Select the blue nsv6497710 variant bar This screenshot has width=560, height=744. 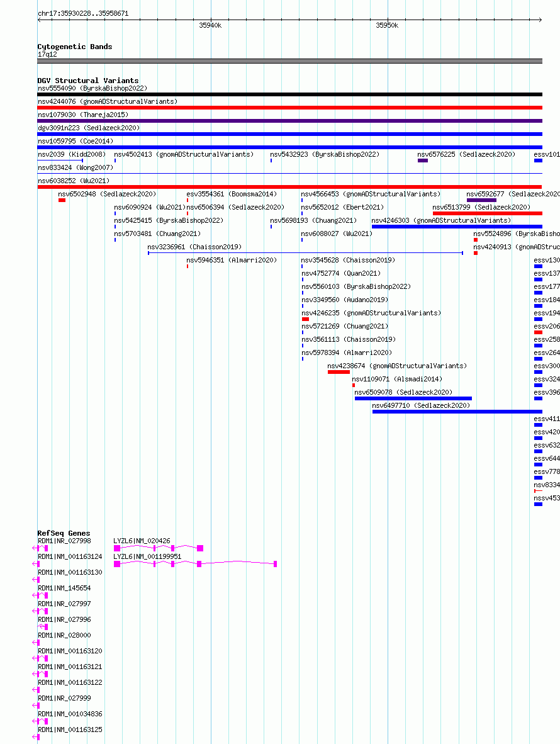pyautogui.click(x=457, y=412)
